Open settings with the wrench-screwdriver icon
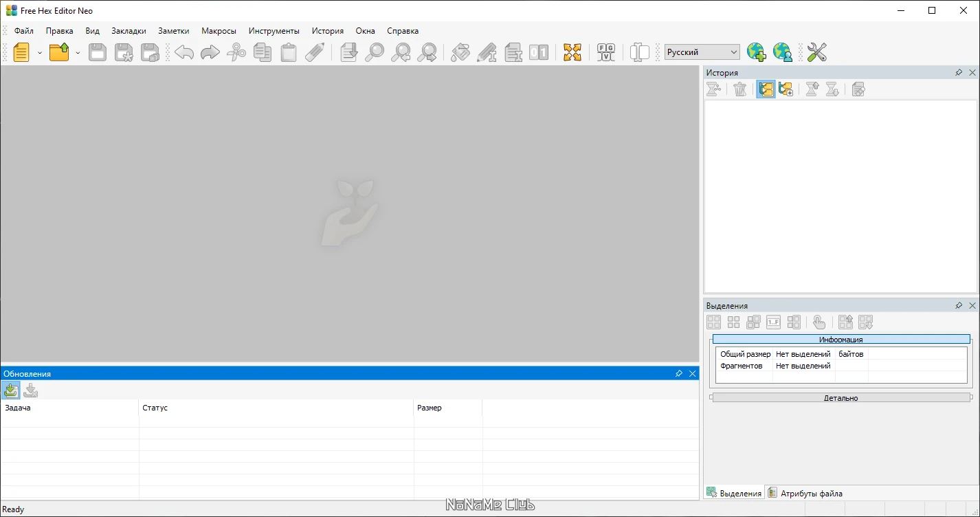Viewport: 980px width, 517px height. click(x=816, y=52)
